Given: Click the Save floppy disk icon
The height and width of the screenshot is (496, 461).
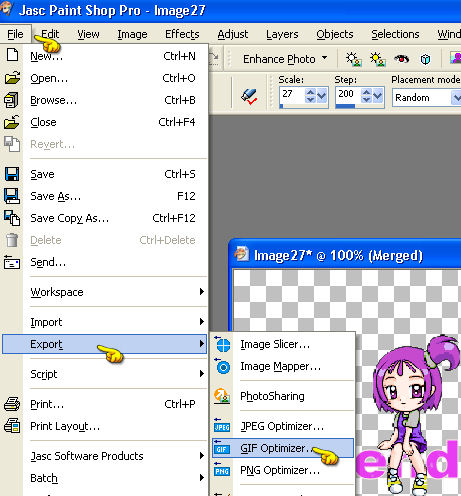Looking at the screenshot, I should (x=12, y=174).
